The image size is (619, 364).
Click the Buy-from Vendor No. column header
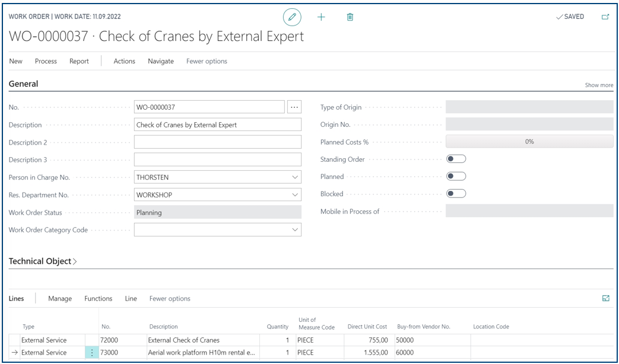click(424, 327)
